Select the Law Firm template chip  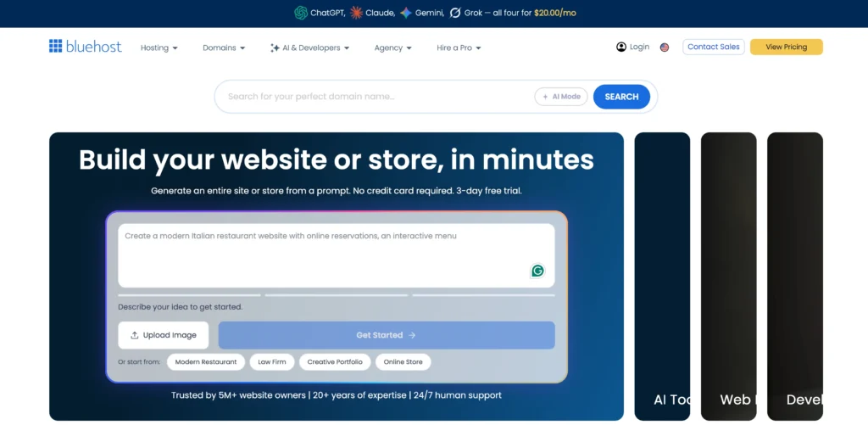(x=272, y=362)
